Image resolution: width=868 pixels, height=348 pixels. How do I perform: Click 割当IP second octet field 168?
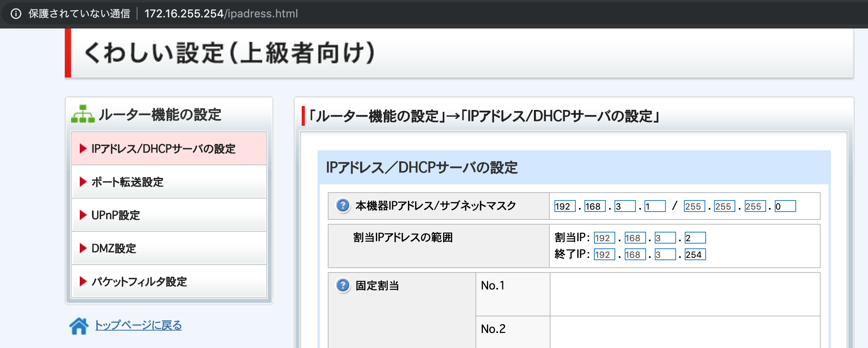click(635, 238)
